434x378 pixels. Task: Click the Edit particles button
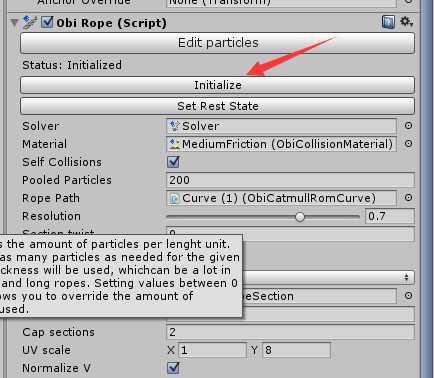pos(217,43)
